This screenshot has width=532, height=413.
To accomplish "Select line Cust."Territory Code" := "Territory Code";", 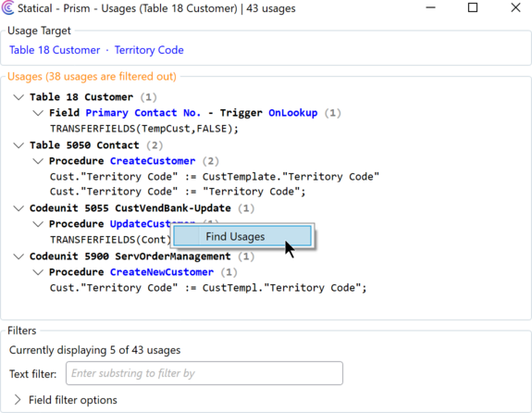I will point(178,192).
